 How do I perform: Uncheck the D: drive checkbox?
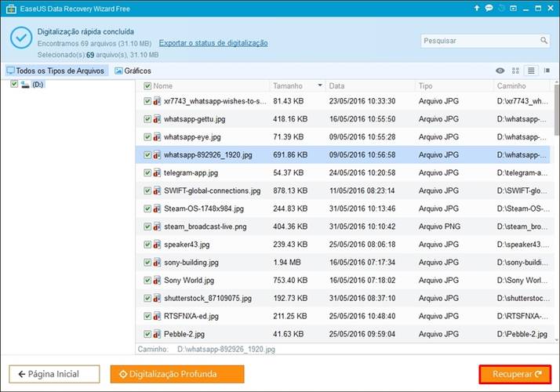[14, 84]
